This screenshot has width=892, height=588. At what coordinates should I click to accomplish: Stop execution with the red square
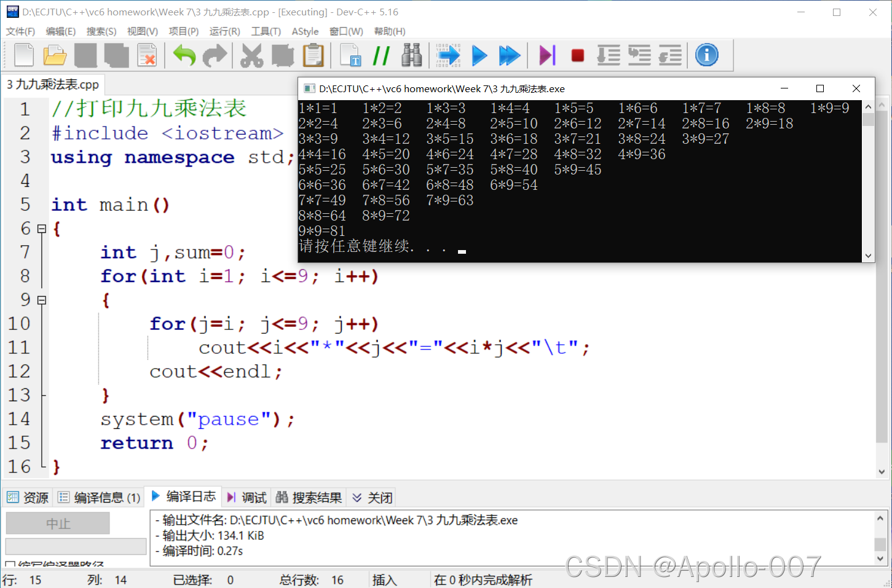tap(577, 55)
